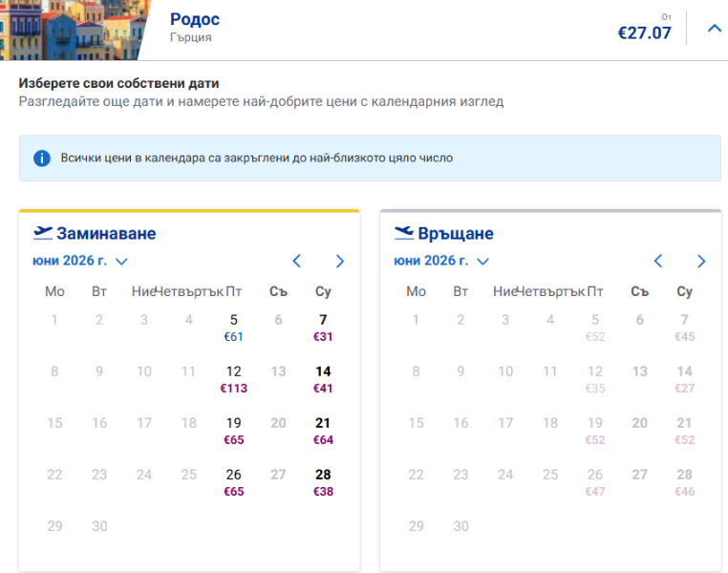This screenshot has height=573, width=728.
Task: Click unavailable return date 29
Action: (416, 526)
